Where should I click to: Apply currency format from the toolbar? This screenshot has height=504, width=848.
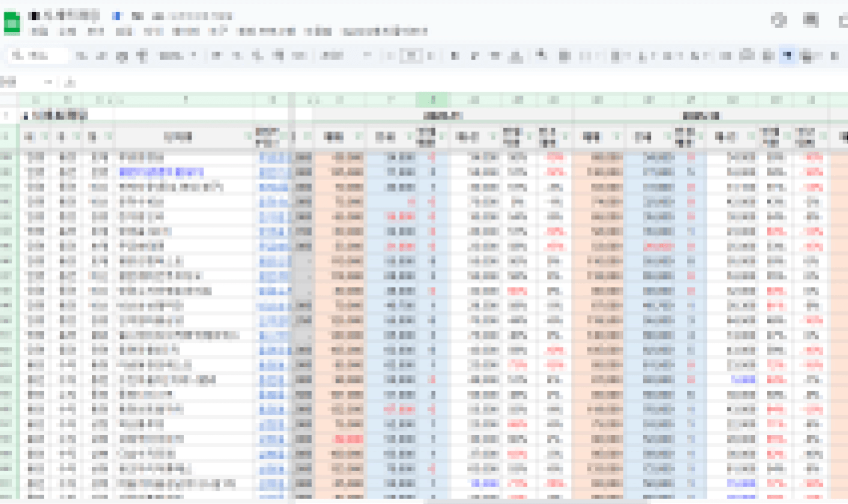tap(217, 56)
